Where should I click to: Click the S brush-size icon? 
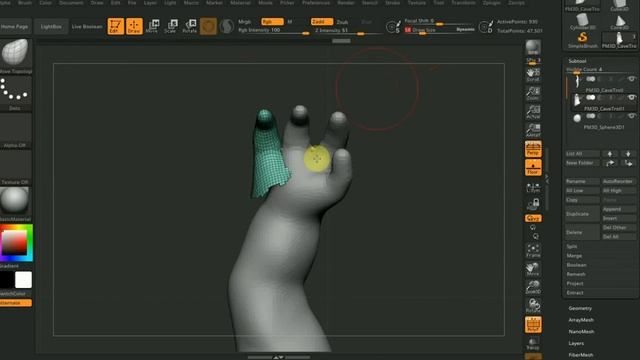[394, 27]
